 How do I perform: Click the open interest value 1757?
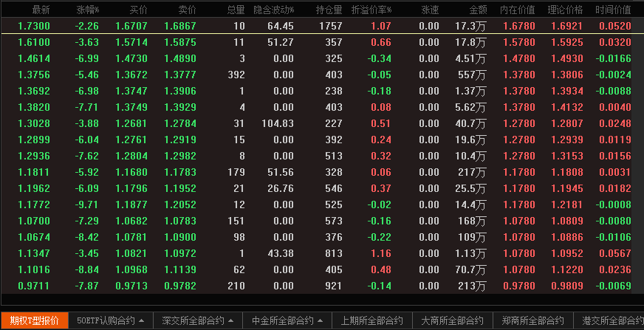tap(331, 26)
